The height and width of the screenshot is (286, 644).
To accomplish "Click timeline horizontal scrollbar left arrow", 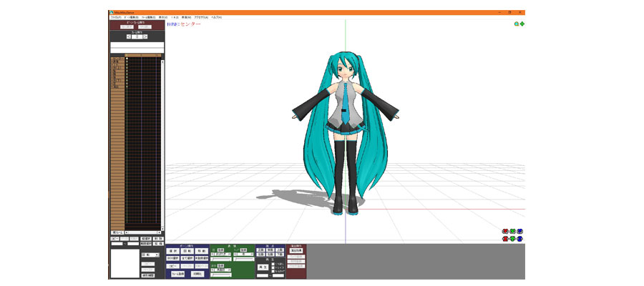I will (x=127, y=232).
